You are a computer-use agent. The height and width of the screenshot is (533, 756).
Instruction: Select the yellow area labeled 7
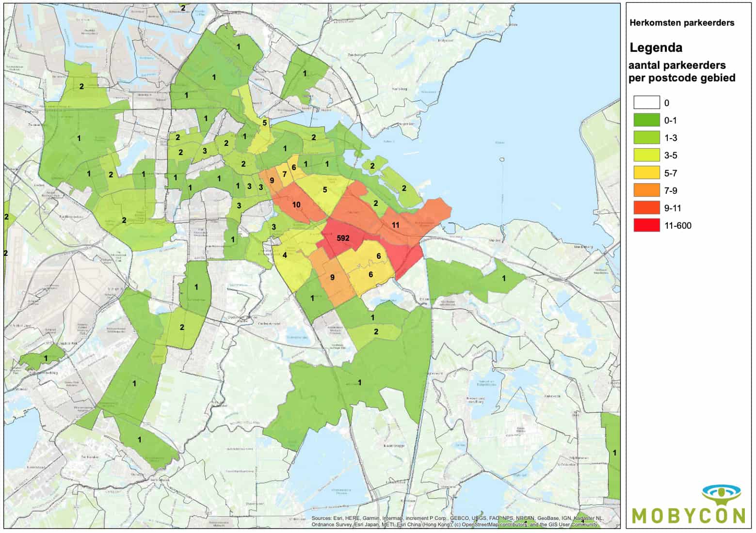pos(285,174)
